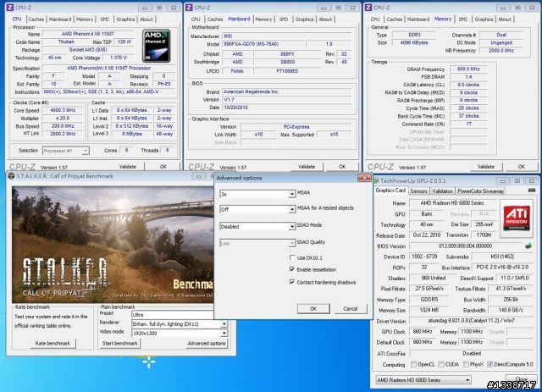Uncheck Enable tessellation
Image resolution: width=542 pixels, height=392 pixels.
[292, 269]
